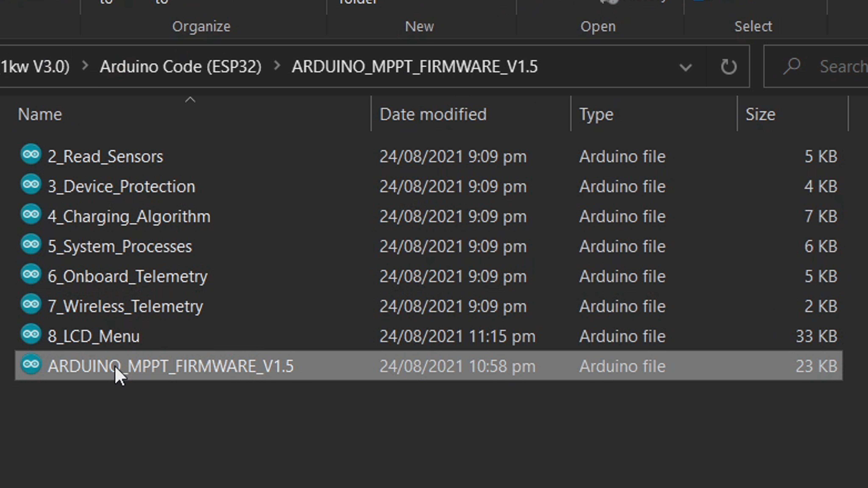Click Arduino file type of 5_System_Processes row
The height and width of the screenshot is (488, 868).
[622, 247]
